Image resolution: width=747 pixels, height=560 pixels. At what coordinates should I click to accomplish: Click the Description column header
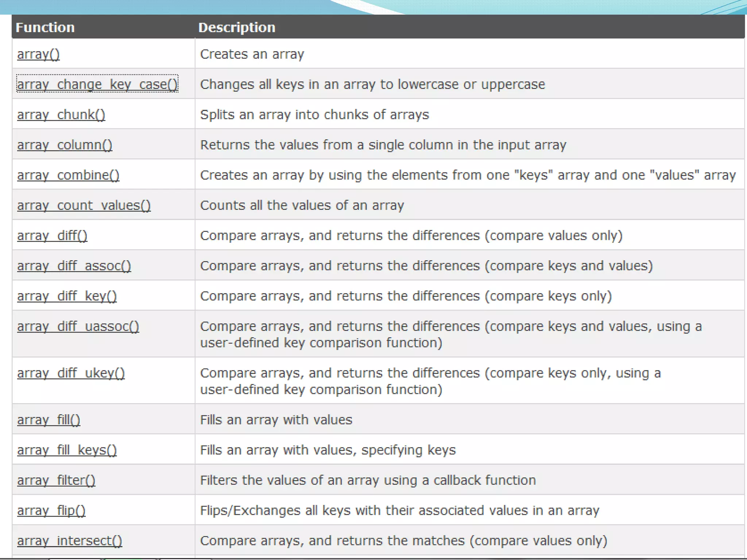[x=237, y=27]
